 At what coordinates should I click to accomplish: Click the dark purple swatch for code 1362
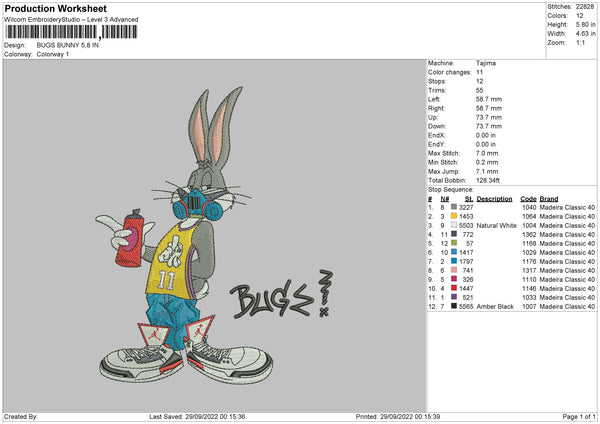click(x=454, y=234)
